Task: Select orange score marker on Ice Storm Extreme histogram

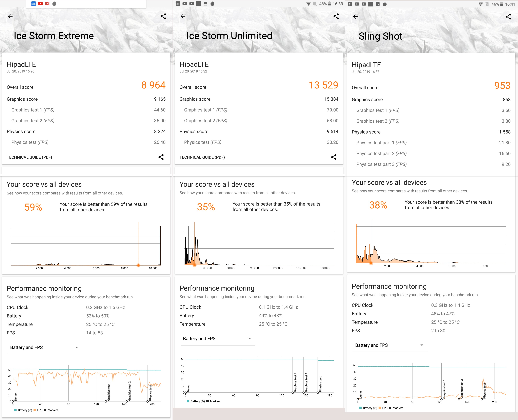Action: [138, 265]
